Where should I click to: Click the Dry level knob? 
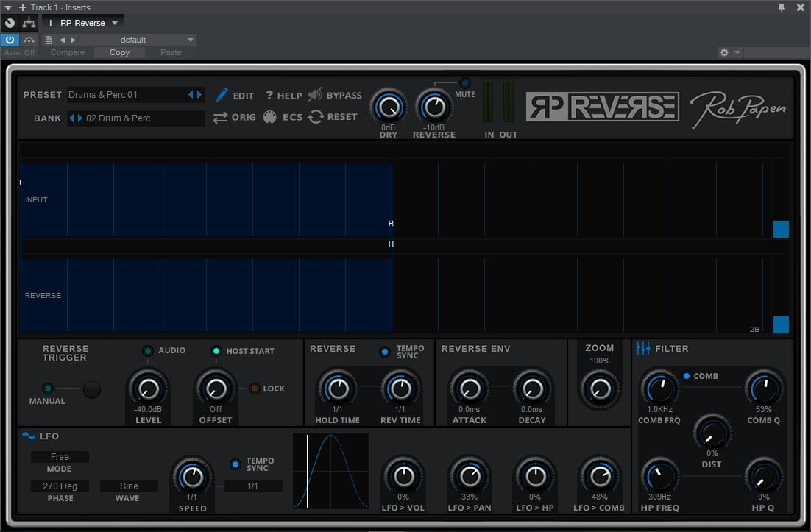click(389, 107)
